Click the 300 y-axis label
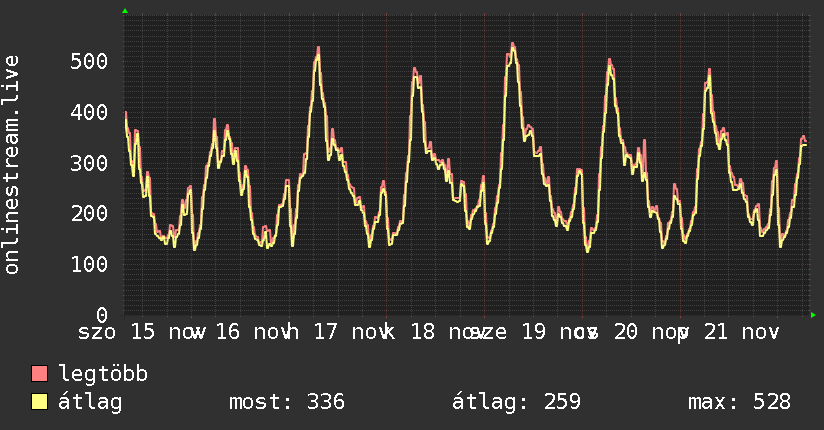 click(x=89, y=163)
